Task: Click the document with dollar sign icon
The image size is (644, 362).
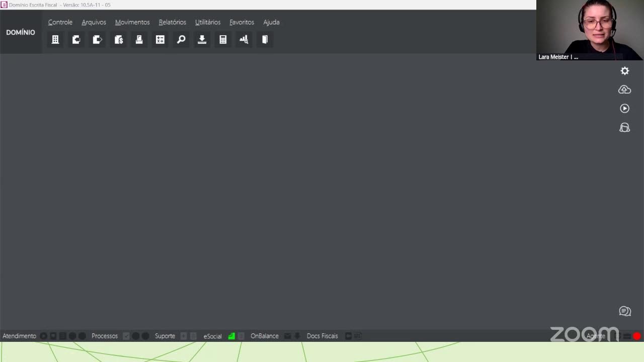Action: (118, 39)
